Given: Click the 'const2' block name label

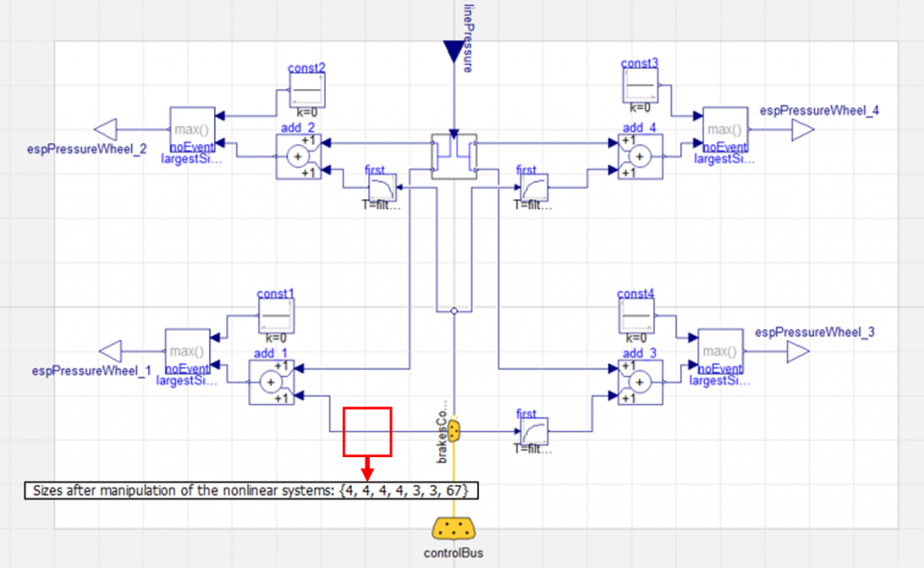Looking at the screenshot, I should click(307, 68).
